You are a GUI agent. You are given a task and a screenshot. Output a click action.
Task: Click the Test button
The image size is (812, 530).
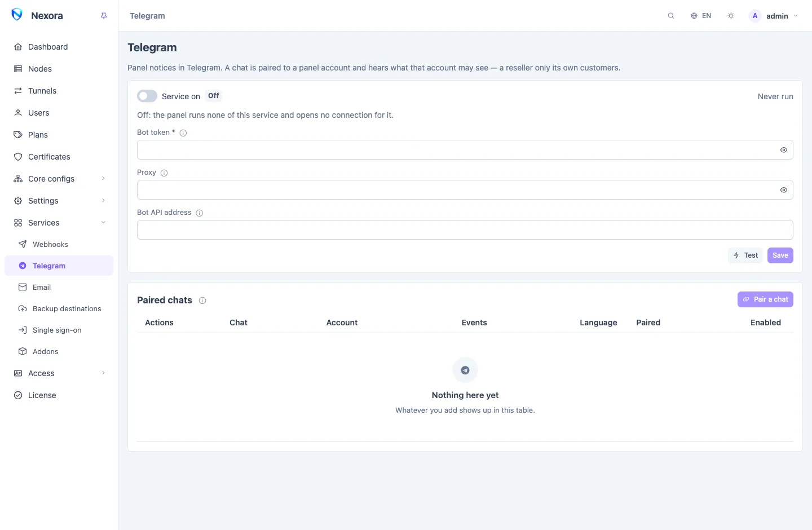tap(745, 255)
